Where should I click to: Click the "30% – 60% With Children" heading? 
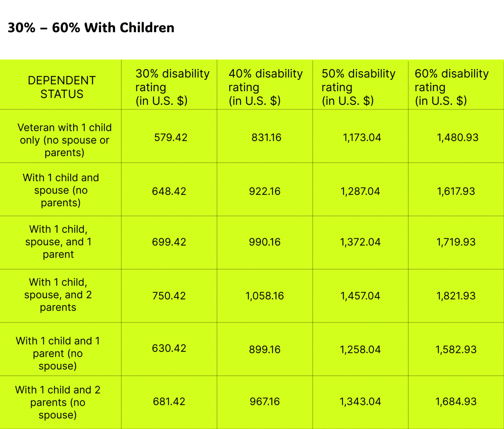[x=91, y=28]
